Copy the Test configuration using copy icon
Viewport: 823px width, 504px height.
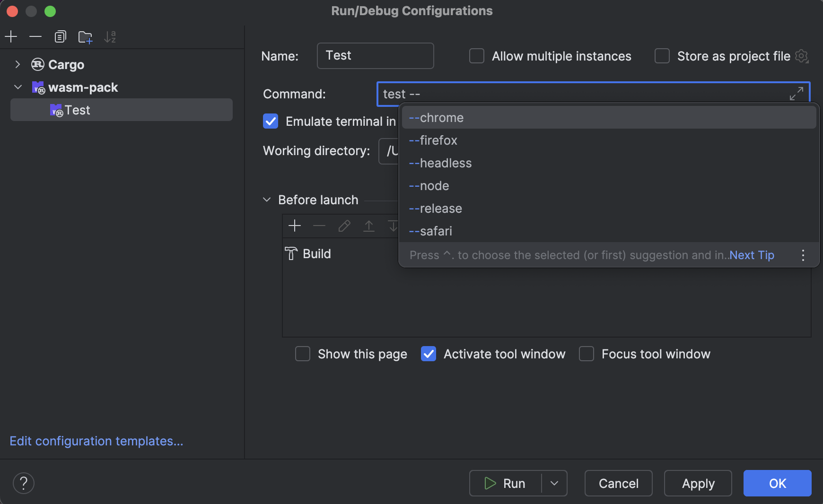60,36
